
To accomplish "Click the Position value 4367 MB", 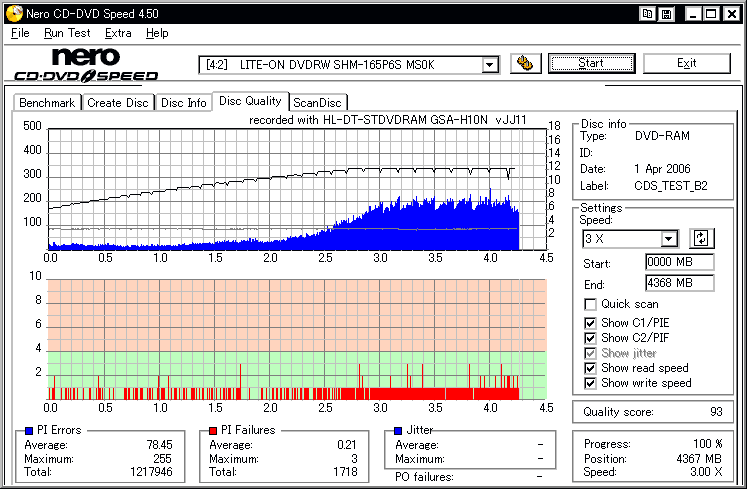I will coord(699,458).
